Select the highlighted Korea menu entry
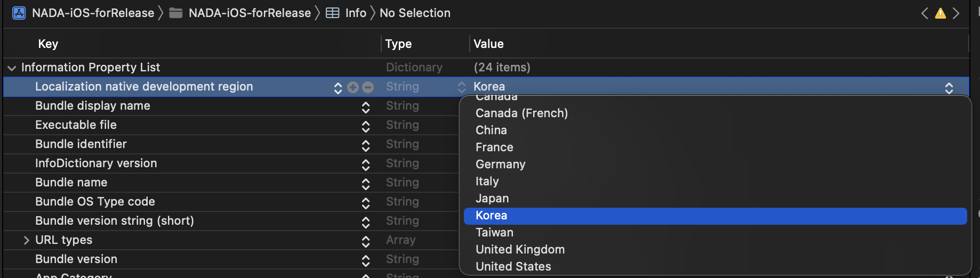Screen dimensions: 980x278 [715, 216]
